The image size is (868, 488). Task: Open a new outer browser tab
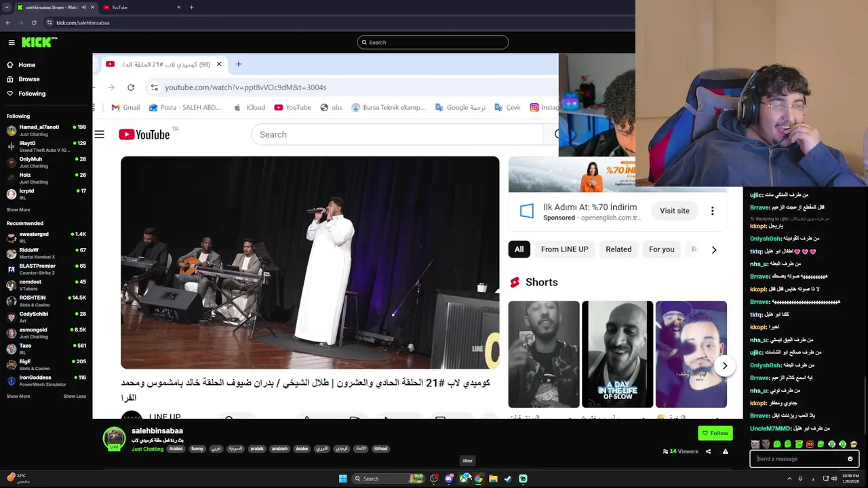click(191, 7)
